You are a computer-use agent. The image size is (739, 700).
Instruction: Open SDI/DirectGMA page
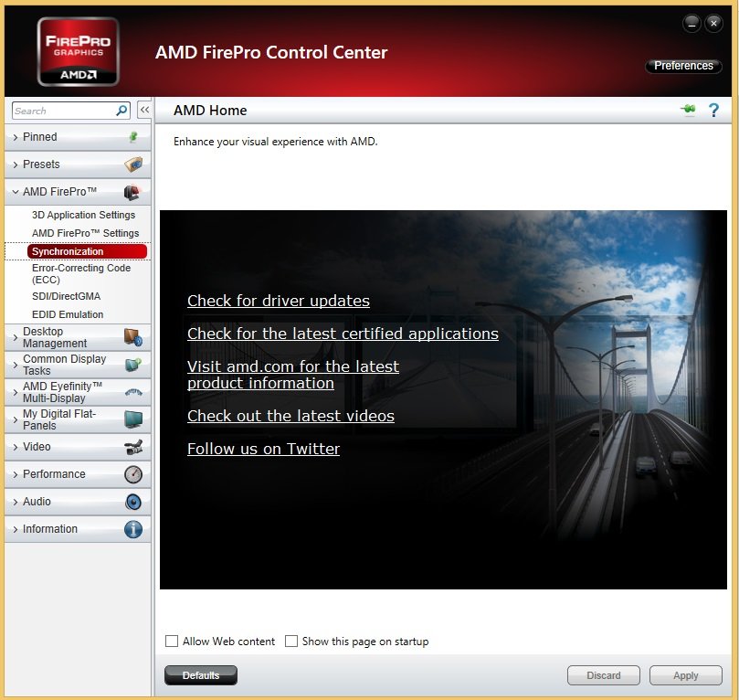pyautogui.click(x=66, y=296)
